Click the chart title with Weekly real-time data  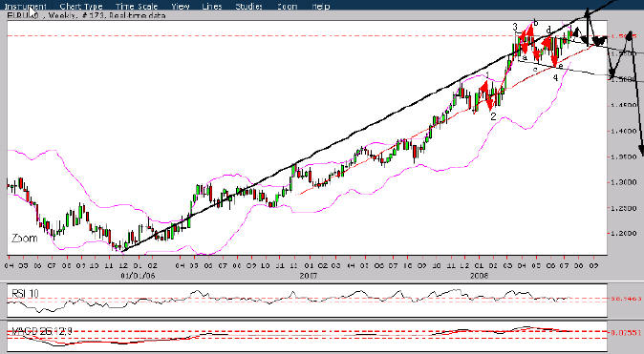[x=87, y=15]
